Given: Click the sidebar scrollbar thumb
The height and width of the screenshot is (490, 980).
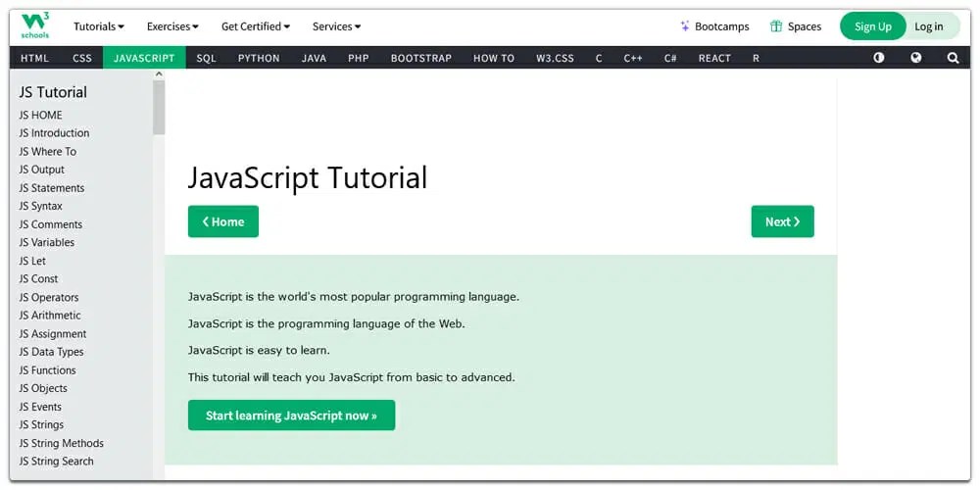Looking at the screenshot, I should coord(159,107).
